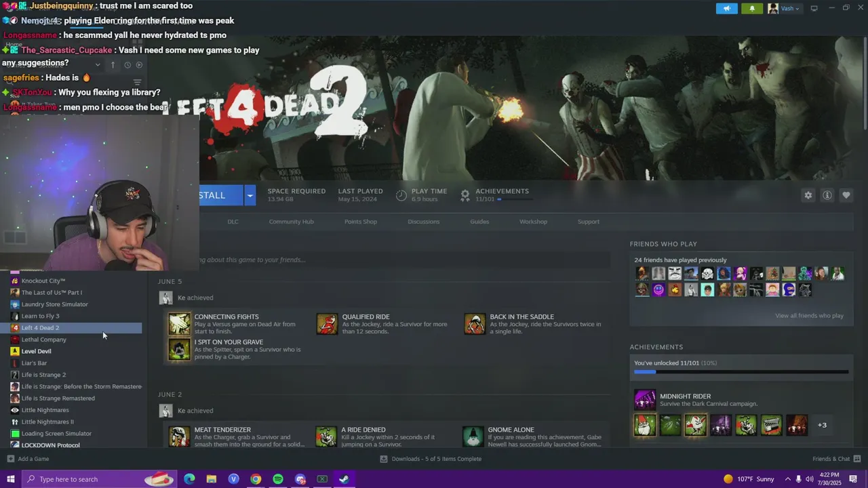Click View all friends who play link
Screen dimensions: 868x488
tap(809, 316)
